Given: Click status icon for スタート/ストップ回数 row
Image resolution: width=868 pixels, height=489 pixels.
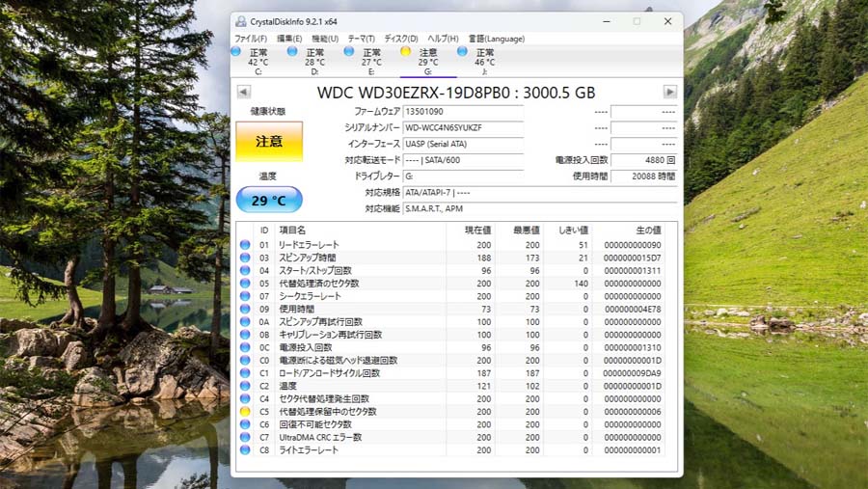Looking at the screenshot, I should (245, 270).
